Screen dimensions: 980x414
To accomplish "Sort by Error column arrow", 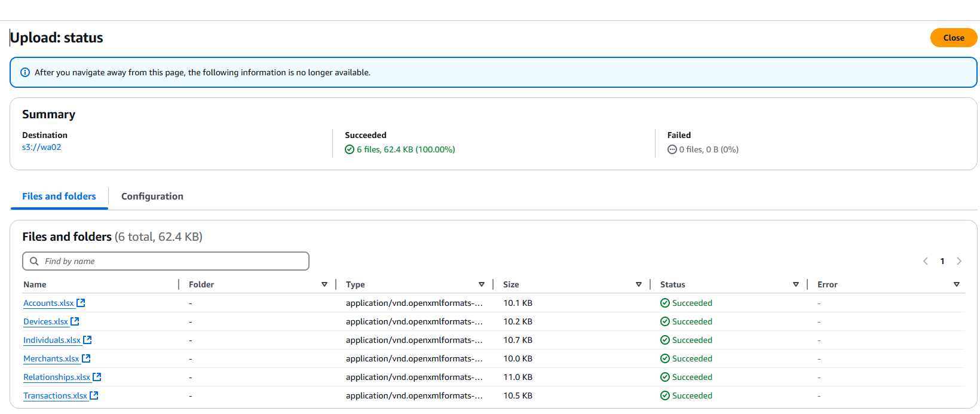I will [x=957, y=284].
